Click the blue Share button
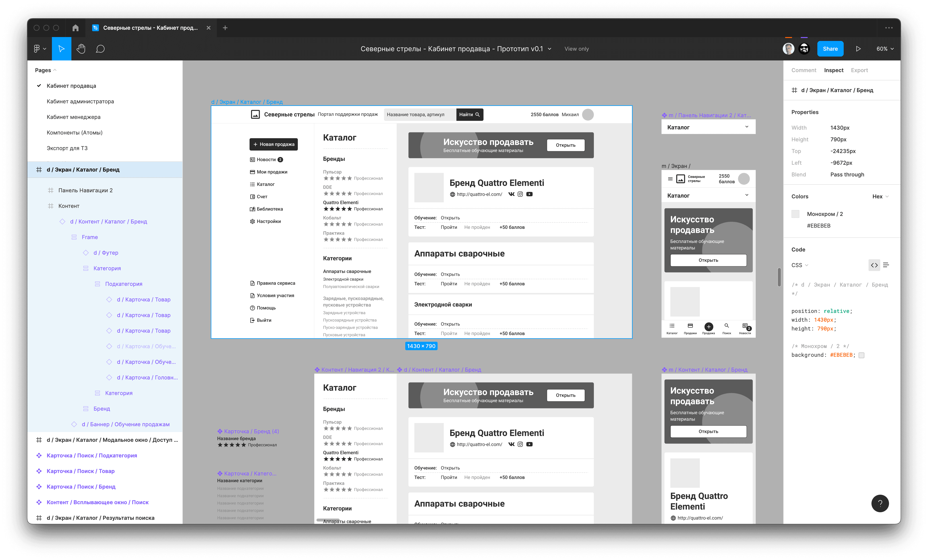The image size is (928, 560). [830, 49]
